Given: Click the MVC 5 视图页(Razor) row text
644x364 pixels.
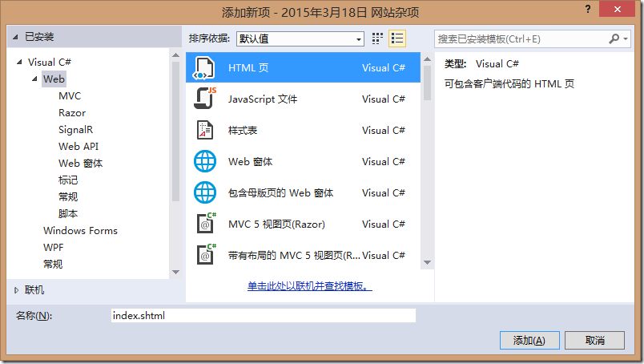Looking at the screenshot, I should coord(277,224).
